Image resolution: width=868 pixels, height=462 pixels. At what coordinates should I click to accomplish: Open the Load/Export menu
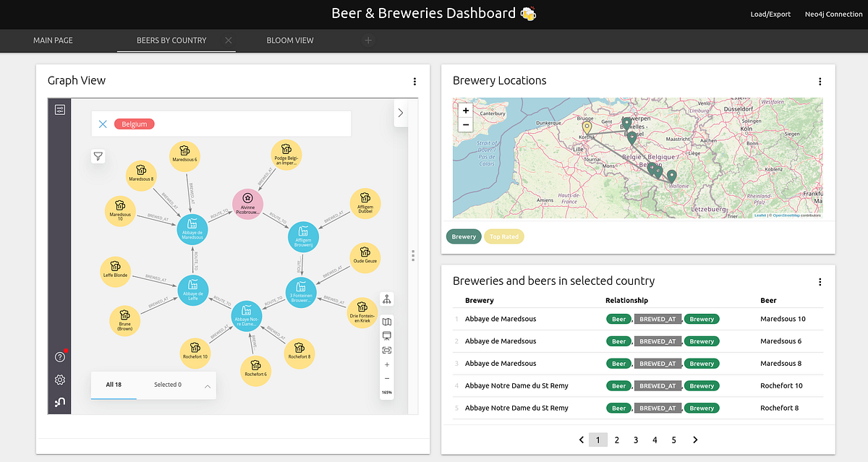[770, 13]
